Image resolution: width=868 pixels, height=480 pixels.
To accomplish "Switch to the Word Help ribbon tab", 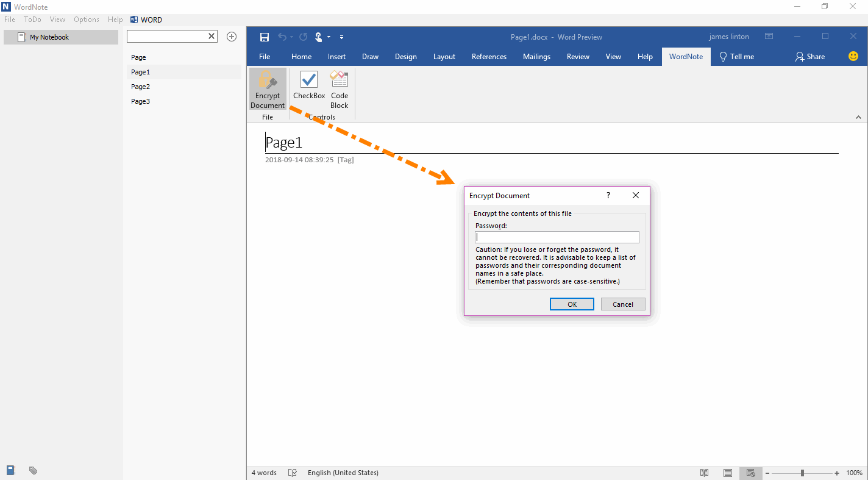I will (645, 57).
